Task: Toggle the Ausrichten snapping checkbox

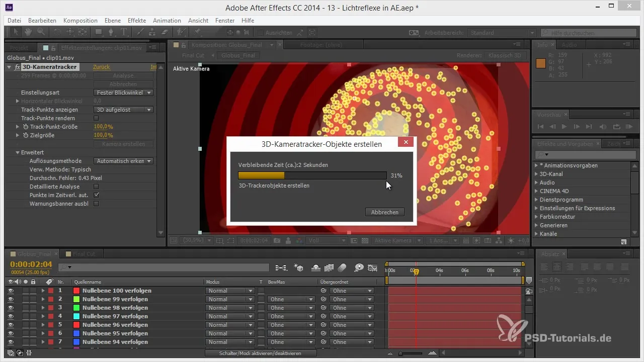Action: 260,33
